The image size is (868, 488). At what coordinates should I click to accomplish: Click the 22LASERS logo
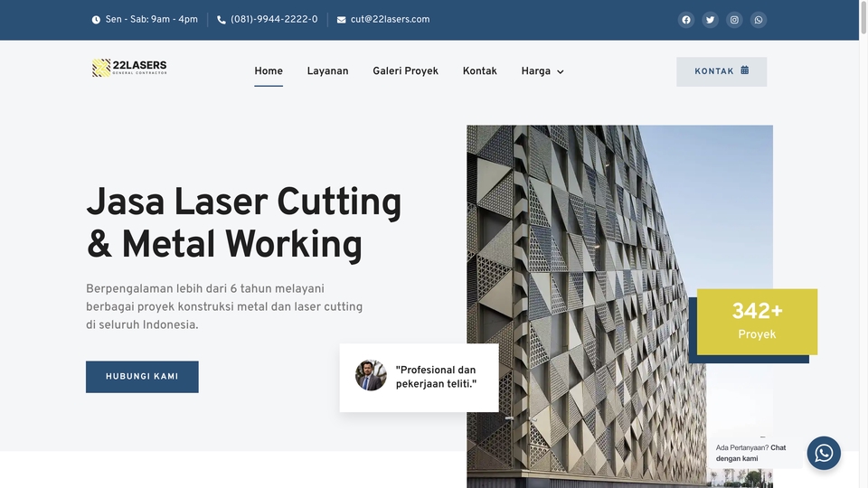click(x=129, y=68)
